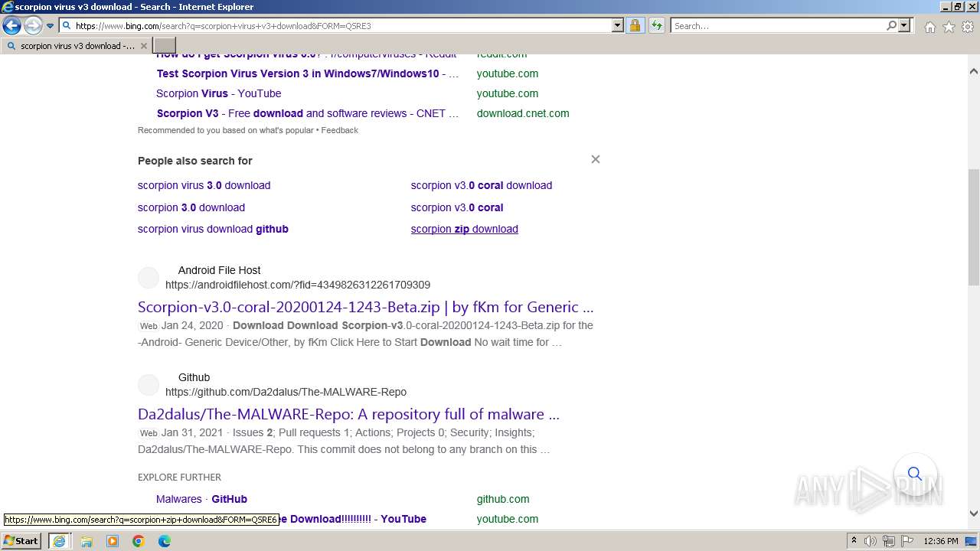Open the search provider dropdown arrow
The width and height of the screenshot is (980, 551).
pyautogui.click(x=904, y=26)
